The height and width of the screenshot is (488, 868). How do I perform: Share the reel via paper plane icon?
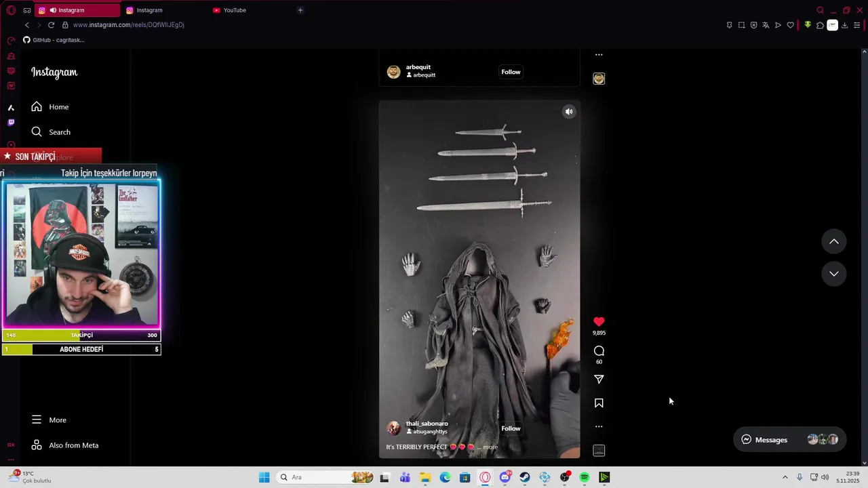coord(599,380)
